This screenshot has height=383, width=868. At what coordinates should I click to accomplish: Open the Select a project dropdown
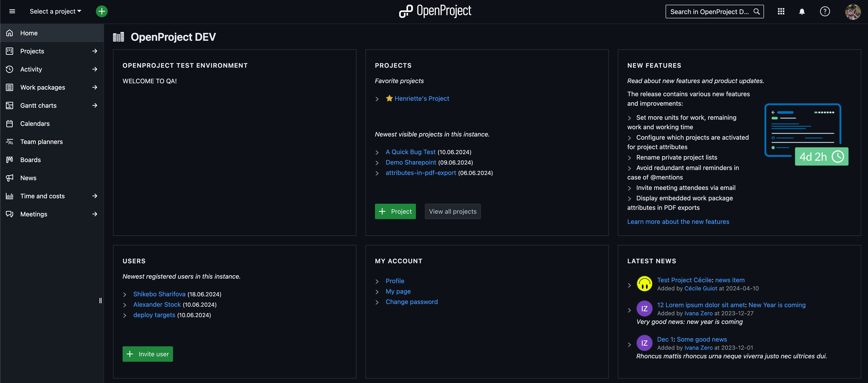point(55,11)
